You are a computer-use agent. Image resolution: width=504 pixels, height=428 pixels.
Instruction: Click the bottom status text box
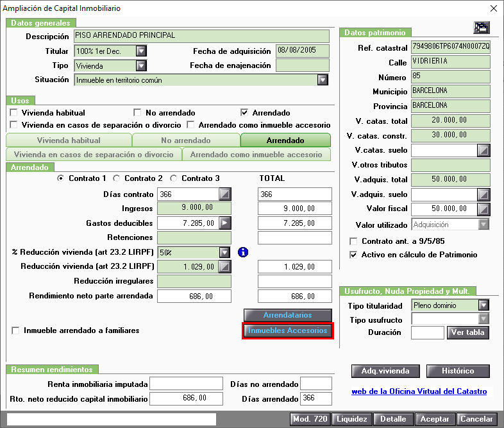pyautogui.click(x=112, y=419)
